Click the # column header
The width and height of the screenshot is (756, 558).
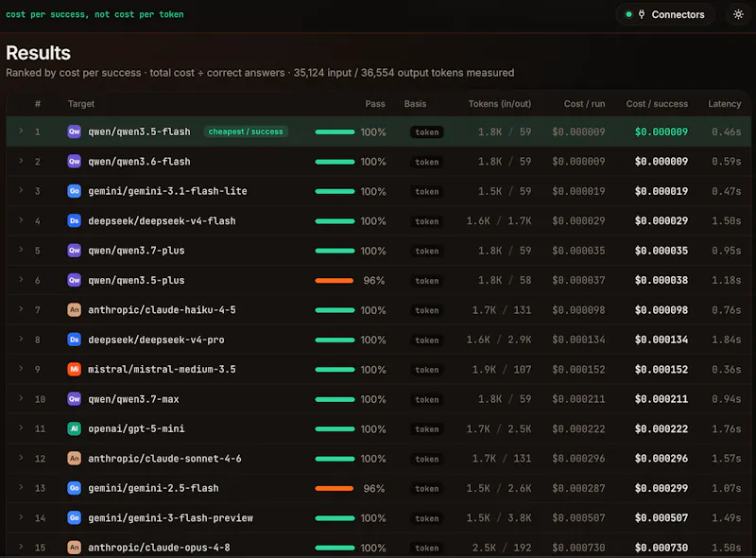coord(38,104)
